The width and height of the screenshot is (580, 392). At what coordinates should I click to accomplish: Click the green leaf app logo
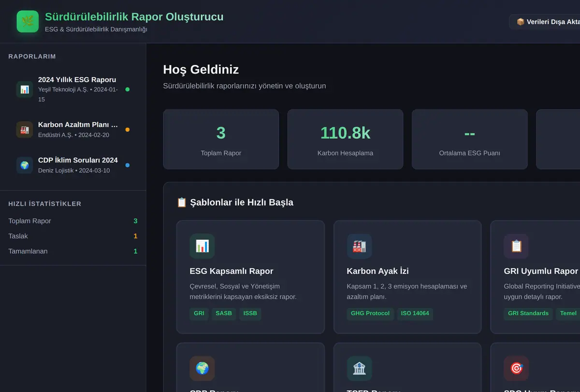(28, 22)
